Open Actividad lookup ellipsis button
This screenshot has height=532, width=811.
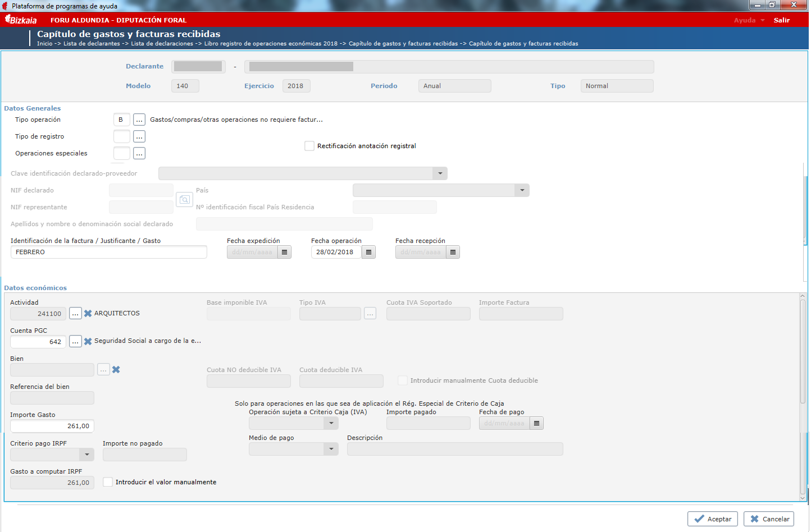click(75, 314)
